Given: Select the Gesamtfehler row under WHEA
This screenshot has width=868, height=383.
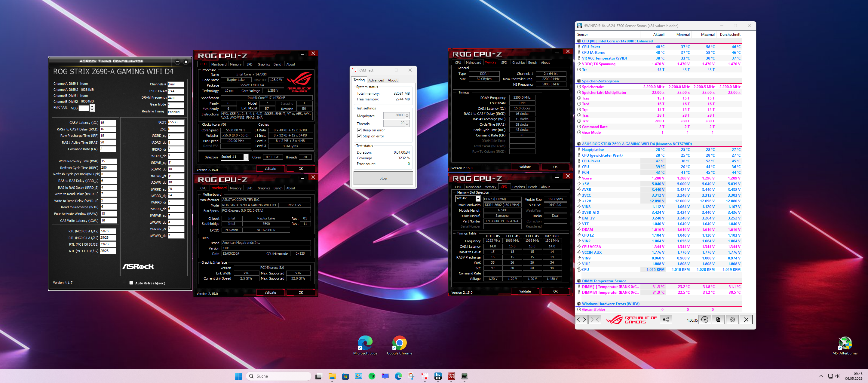Looking at the screenshot, I should pos(659,310).
